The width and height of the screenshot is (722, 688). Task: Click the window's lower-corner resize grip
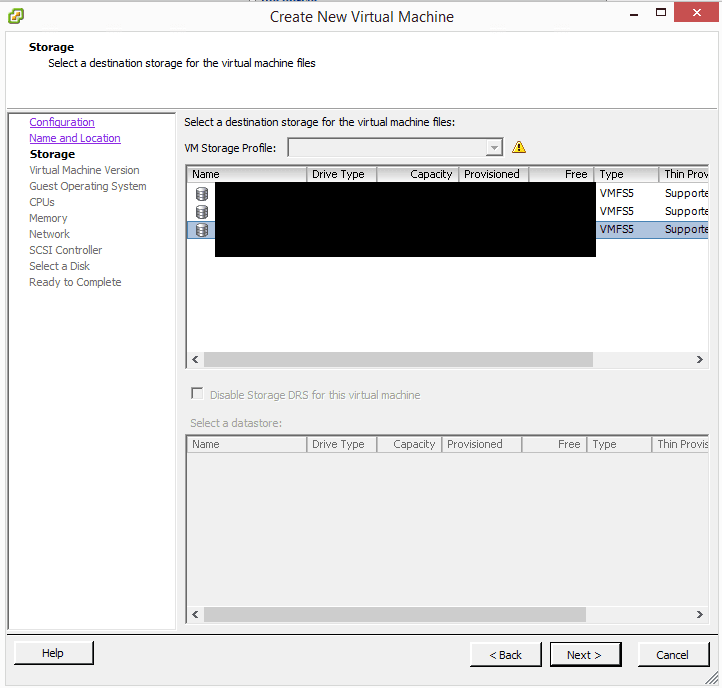tap(712, 678)
